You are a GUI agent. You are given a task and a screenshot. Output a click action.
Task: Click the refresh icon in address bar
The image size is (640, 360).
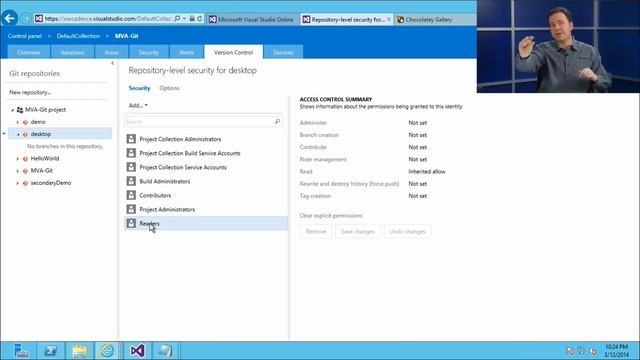(200, 19)
